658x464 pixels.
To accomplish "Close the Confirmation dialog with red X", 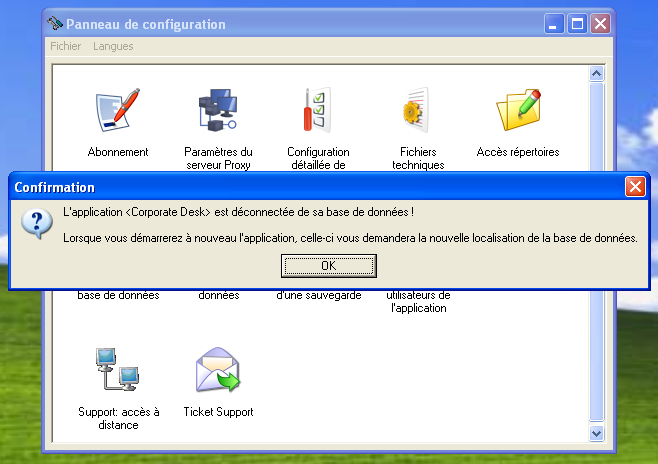I will [x=635, y=187].
